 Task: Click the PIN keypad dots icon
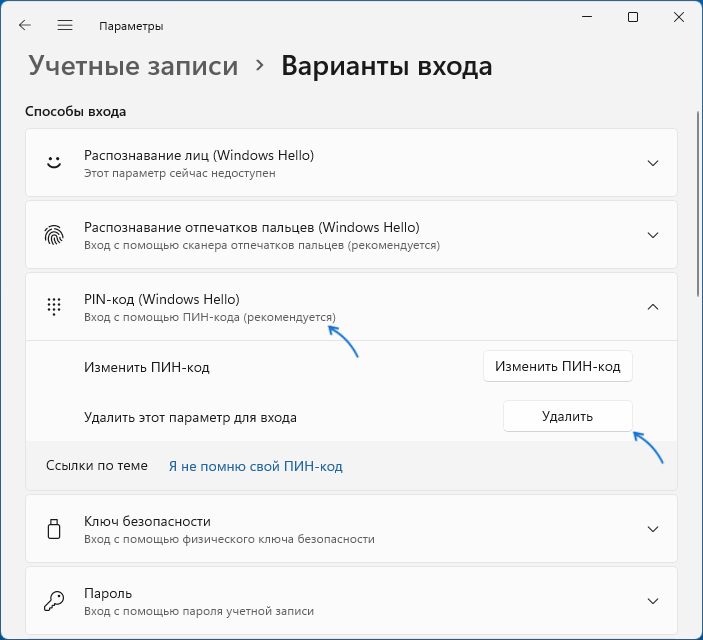(53, 307)
